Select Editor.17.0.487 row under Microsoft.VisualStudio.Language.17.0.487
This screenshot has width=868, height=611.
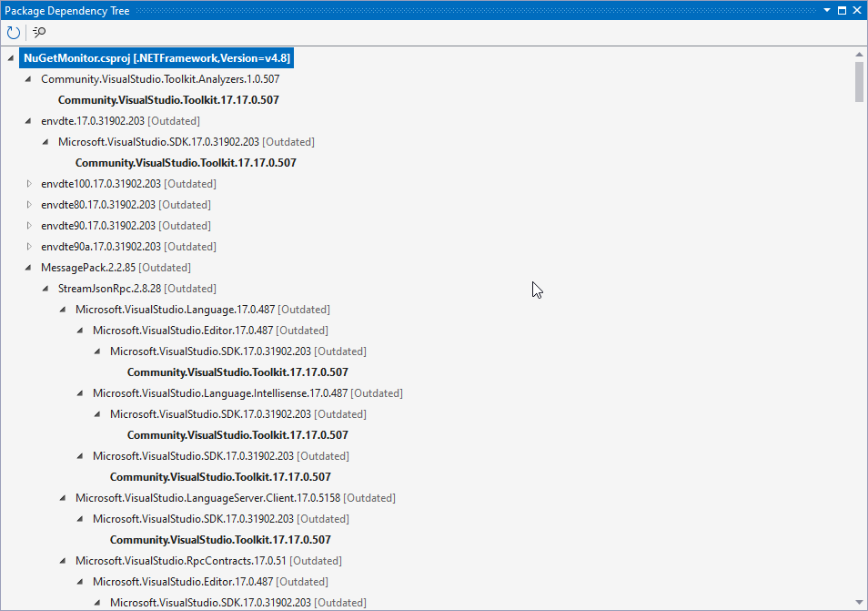(210, 331)
